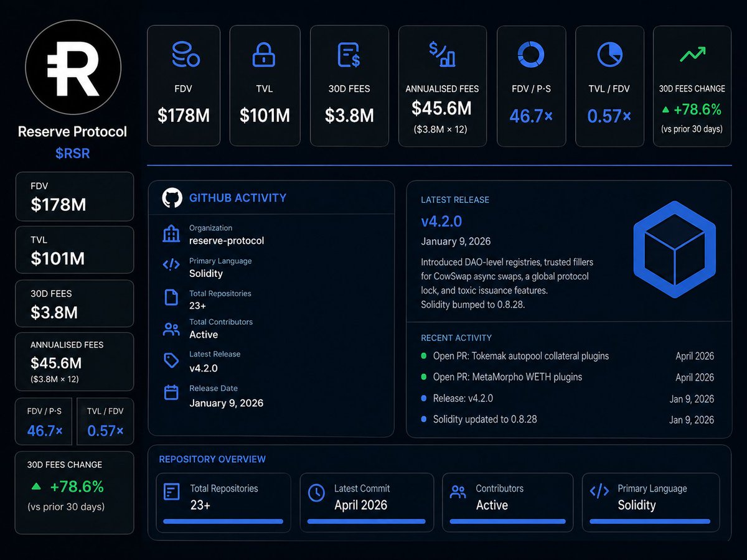The width and height of the screenshot is (747, 560).
Task: Click the Total Contributors people icon
Action: tap(171, 329)
